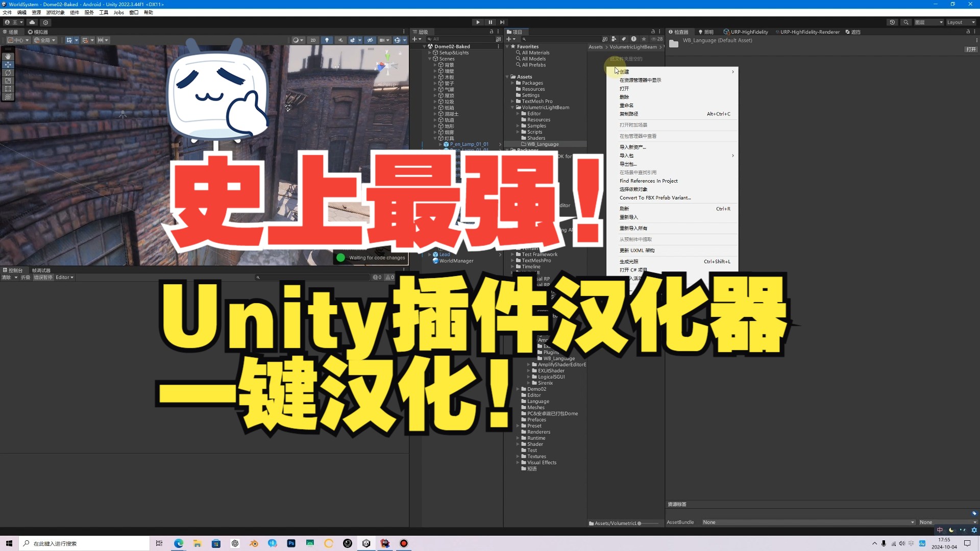Click the Hierarchy search field
This screenshot has width=980, height=551.
click(460, 39)
